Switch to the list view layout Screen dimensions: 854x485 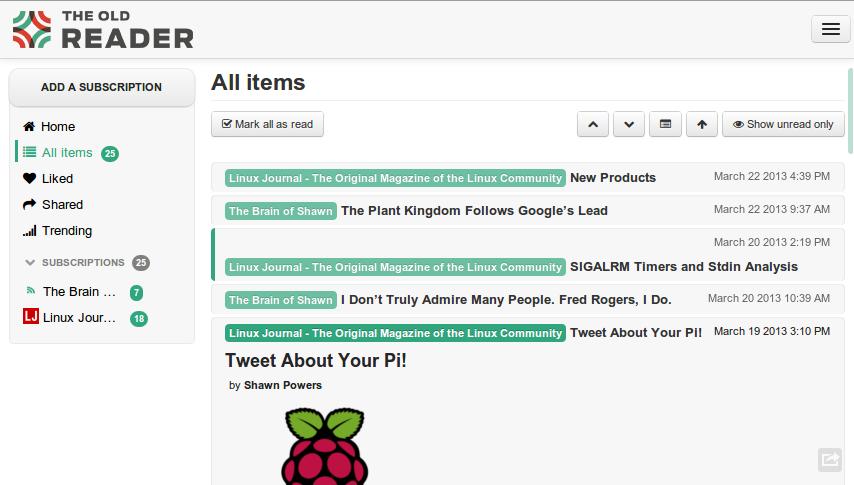(665, 124)
